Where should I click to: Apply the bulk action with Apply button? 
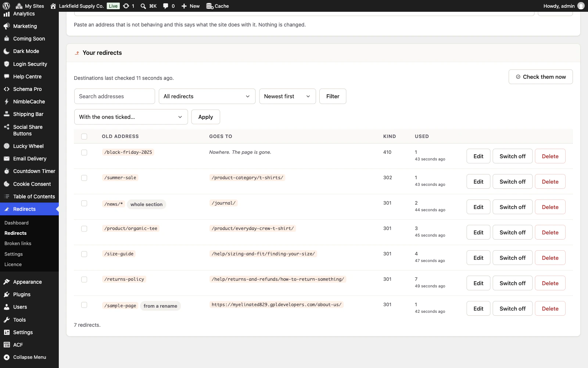(x=205, y=117)
